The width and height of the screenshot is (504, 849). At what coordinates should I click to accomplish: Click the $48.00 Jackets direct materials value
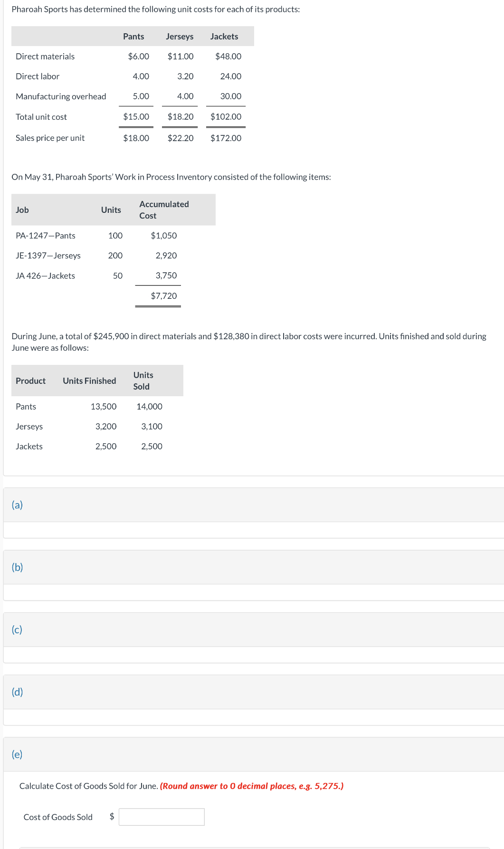coord(228,57)
